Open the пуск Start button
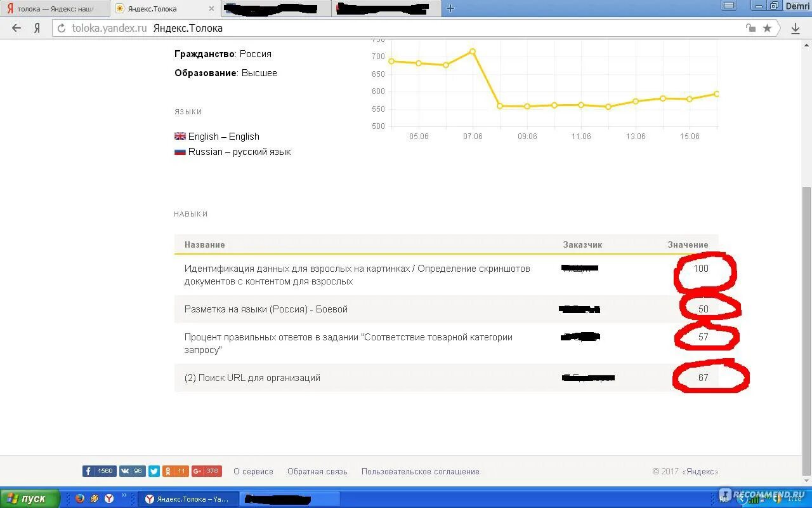812x508 pixels. point(30,498)
